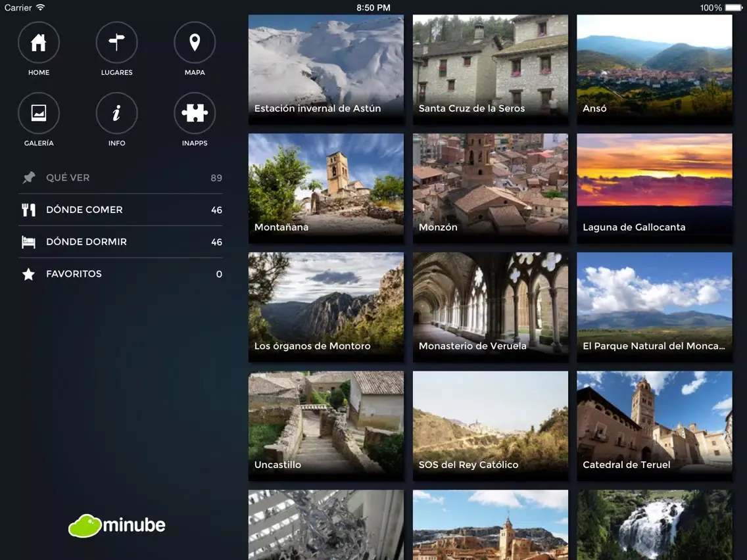This screenshot has height=560, width=747.
Task: Click the LUGARES label
Action: click(x=117, y=72)
